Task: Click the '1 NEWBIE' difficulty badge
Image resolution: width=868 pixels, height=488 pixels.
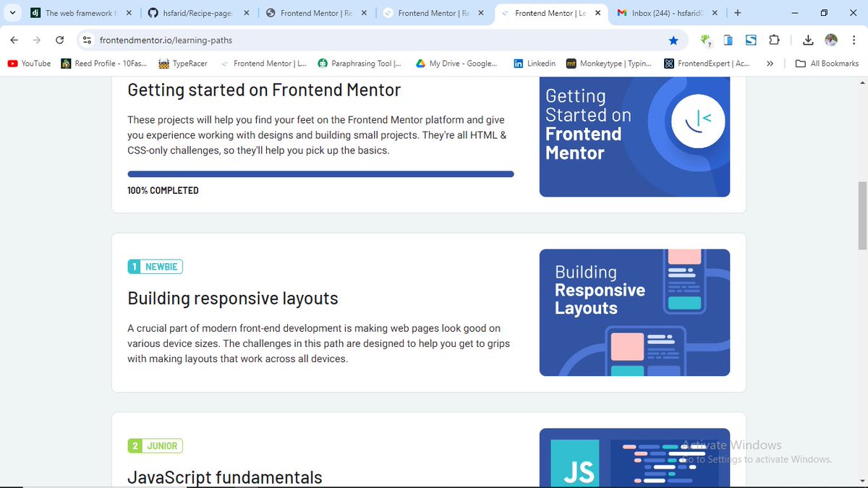Action: click(x=155, y=267)
